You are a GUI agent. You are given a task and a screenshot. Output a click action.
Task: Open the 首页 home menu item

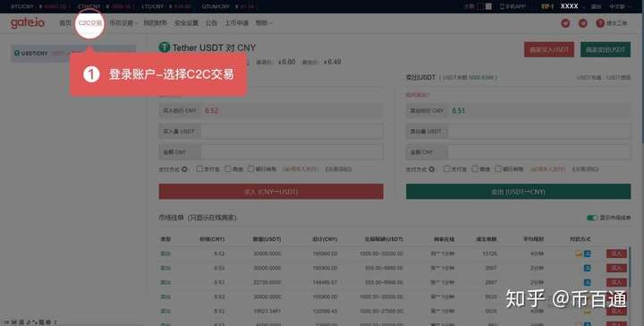[x=65, y=23]
